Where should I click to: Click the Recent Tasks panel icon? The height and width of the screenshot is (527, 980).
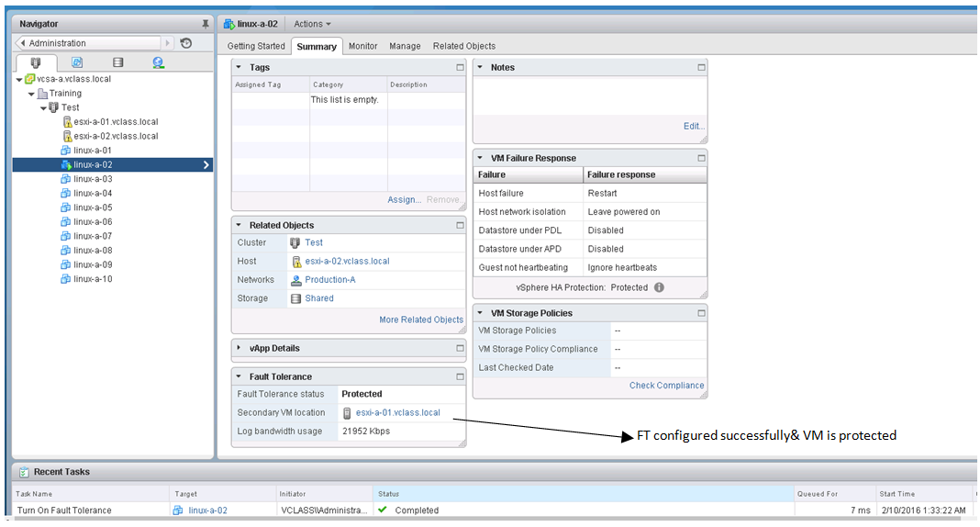(x=24, y=472)
